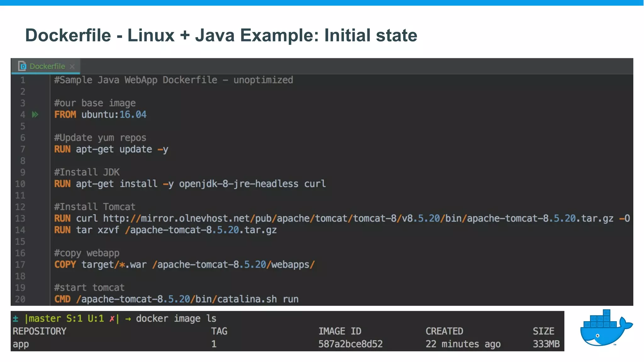Click the FROM keyword on line 4
This screenshot has height=362, width=644.
[65, 115]
